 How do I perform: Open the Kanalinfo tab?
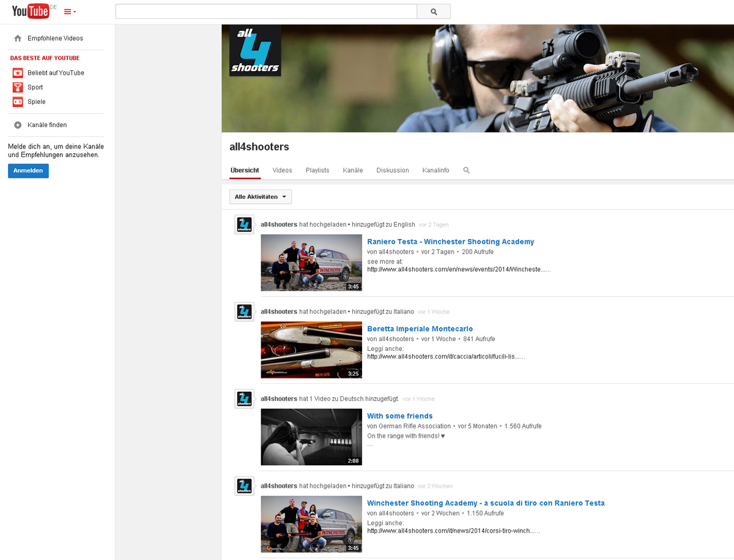pyautogui.click(x=436, y=171)
